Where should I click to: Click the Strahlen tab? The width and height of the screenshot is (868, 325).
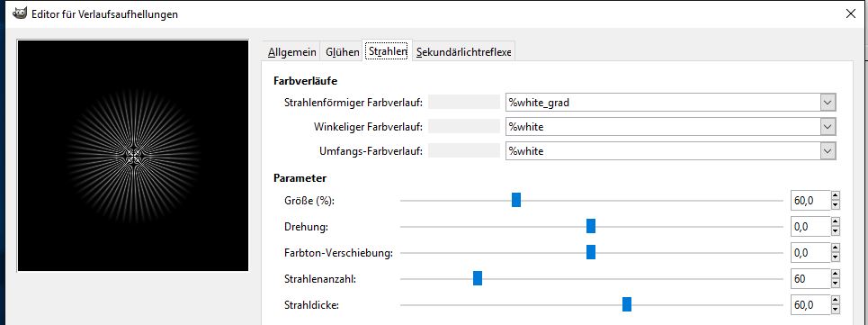pos(388,51)
